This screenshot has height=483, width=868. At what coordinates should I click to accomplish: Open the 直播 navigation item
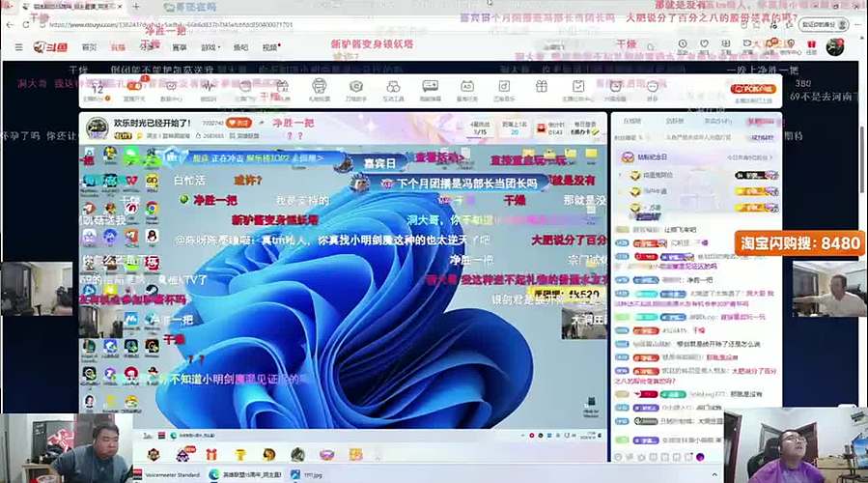(118, 47)
